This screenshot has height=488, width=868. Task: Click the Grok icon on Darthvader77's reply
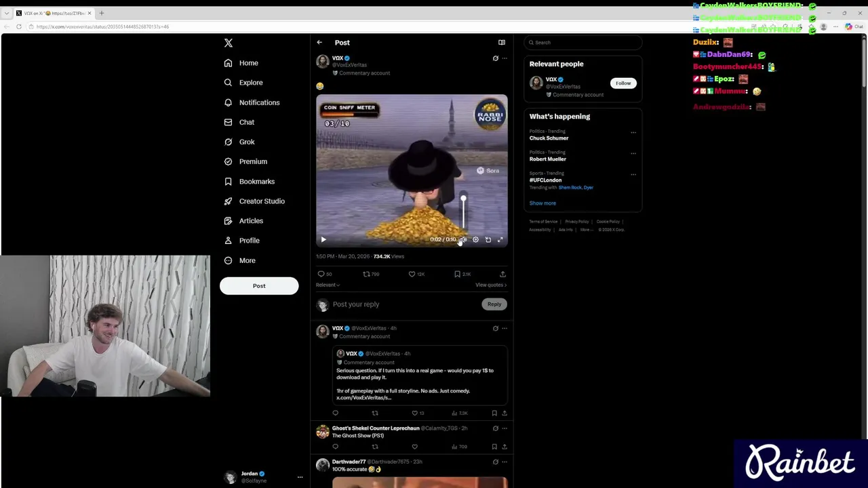[x=496, y=462]
